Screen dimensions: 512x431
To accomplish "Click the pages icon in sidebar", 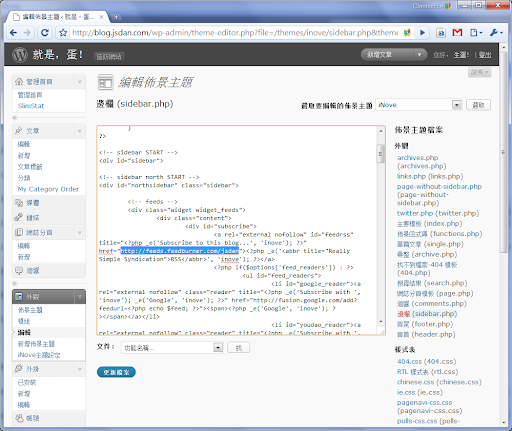I will tap(19, 232).
